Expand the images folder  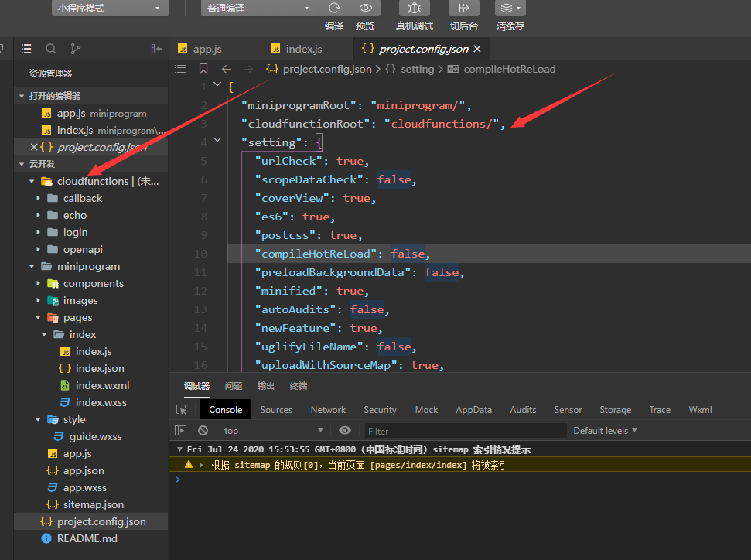(x=39, y=300)
